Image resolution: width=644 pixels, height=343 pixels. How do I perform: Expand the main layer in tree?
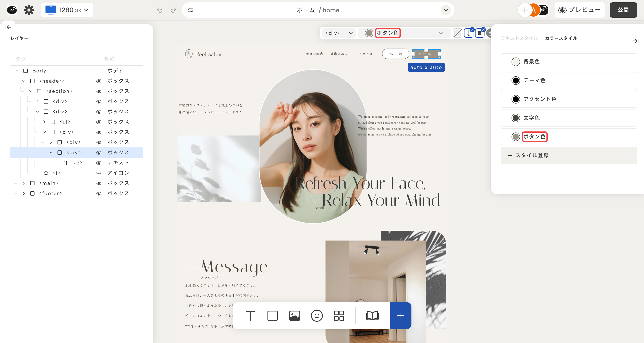point(24,183)
